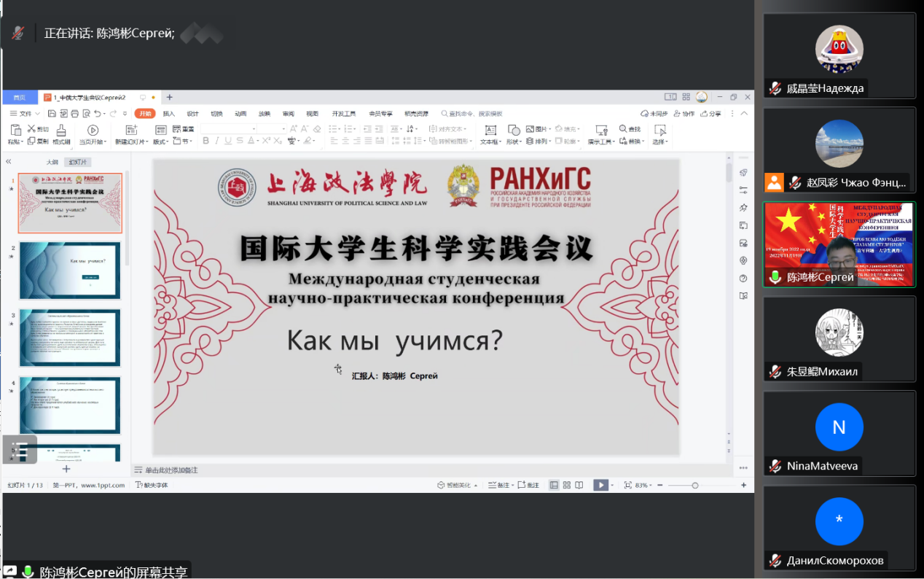Click the undo arrow icon
924x579 pixels.
pos(97,114)
